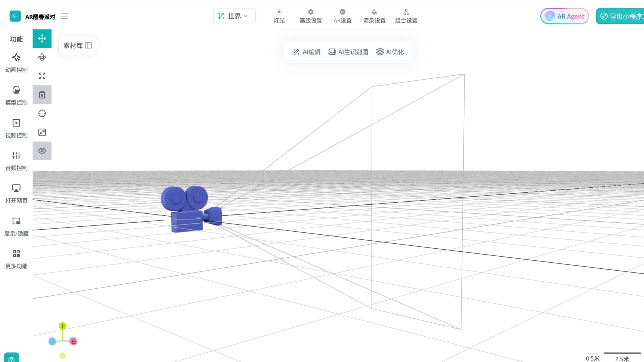
Task: Open the hamburger menu beside AR醒春派对
Action: (x=65, y=16)
